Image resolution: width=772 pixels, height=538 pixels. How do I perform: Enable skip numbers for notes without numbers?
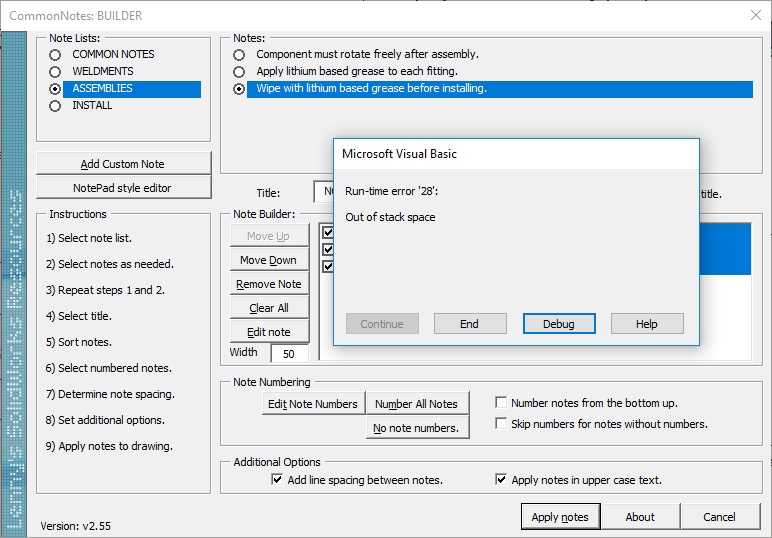click(501, 423)
